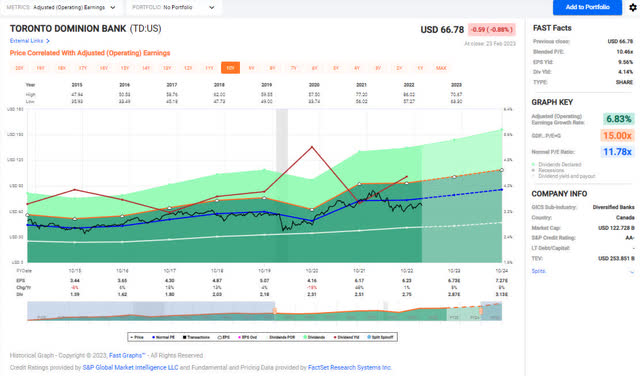The image size is (640, 376).
Task: Click Add to Portfolio button
Action: 587,7
